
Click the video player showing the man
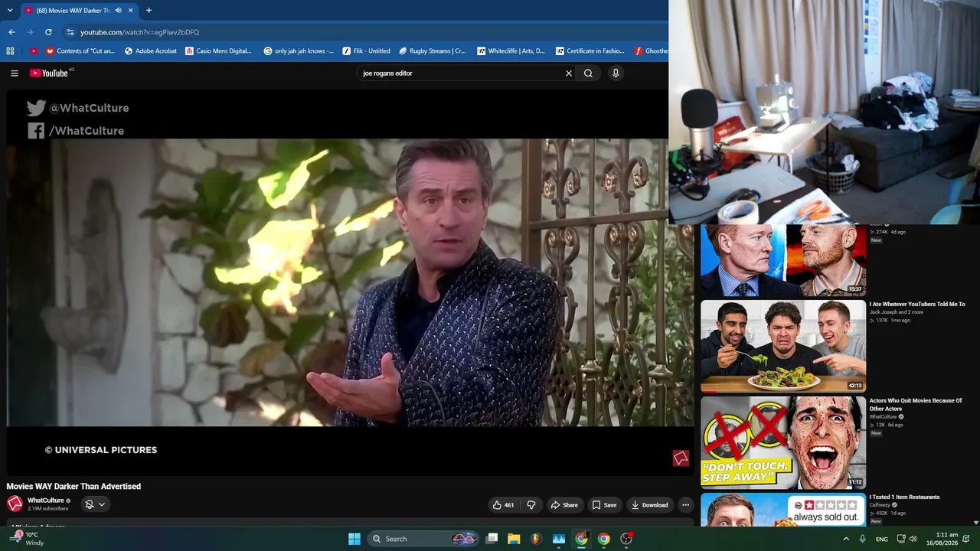(350, 282)
